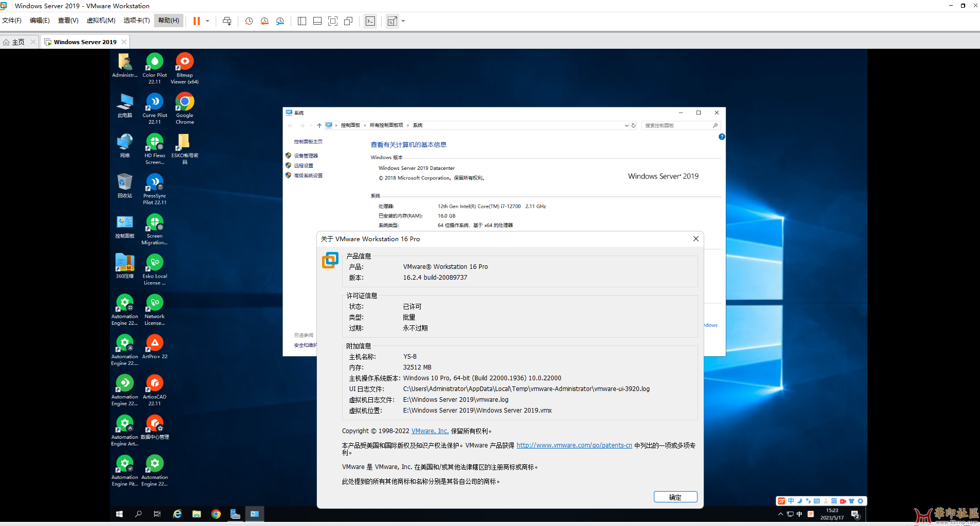Toggle the library sidebar view
The height and width of the screenshot is (526, 980).
pos(302,21)
